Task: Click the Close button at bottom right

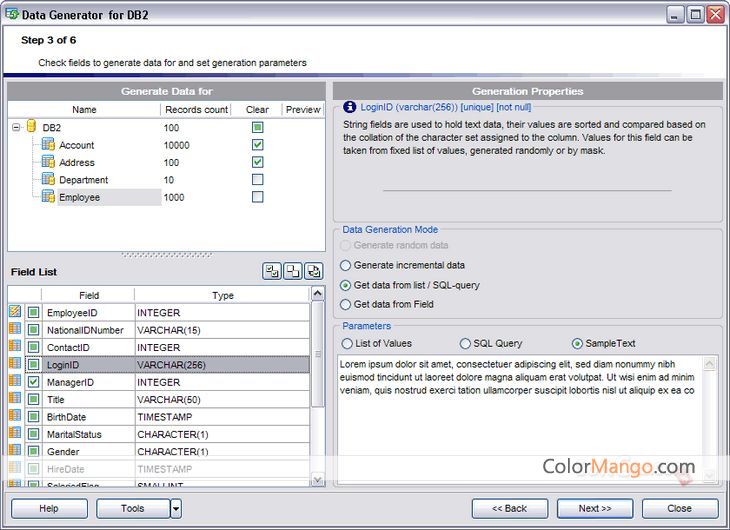Action: click(x=680, y=509)
